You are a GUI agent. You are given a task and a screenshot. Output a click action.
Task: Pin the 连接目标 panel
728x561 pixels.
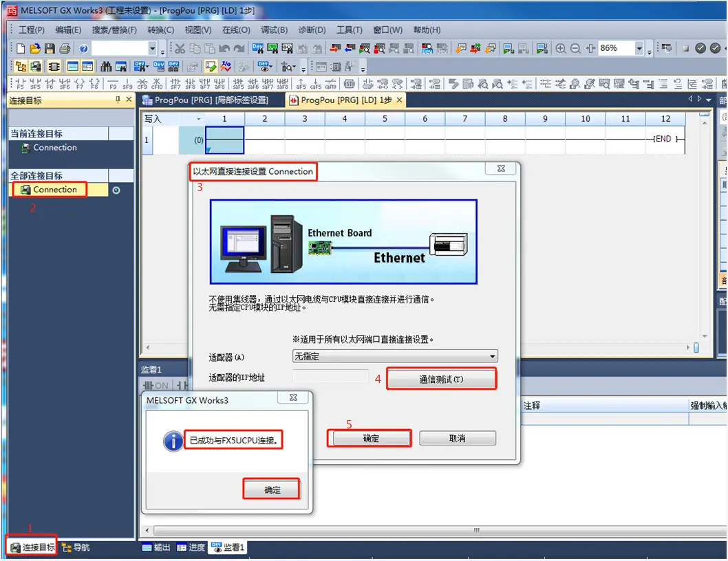click(118, 100)
